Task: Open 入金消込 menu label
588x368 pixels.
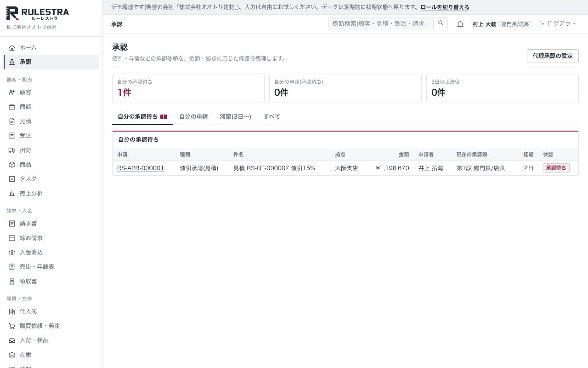Action: 31,253
